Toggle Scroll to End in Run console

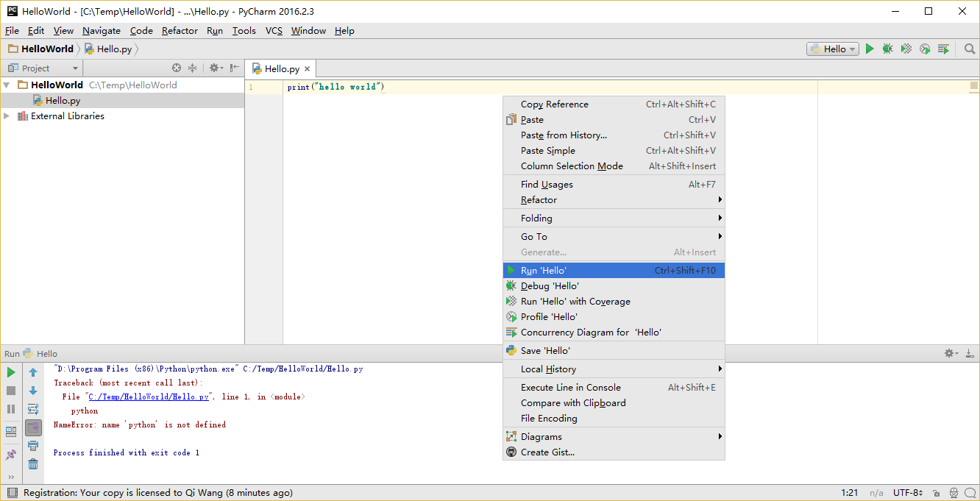(33, 427)
